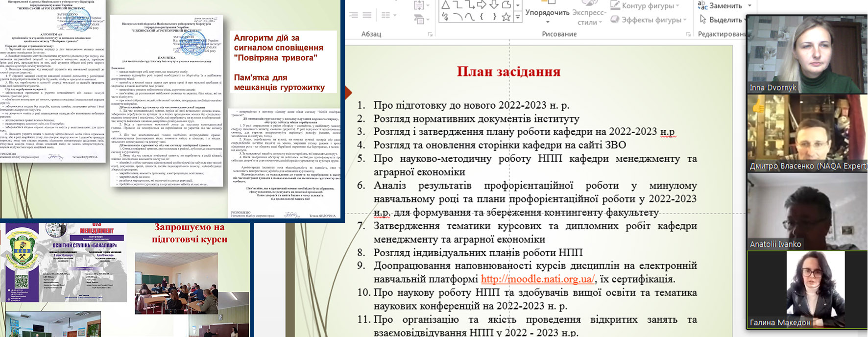This screenshot has width=868, height=337.
Task: Select Галина Македон's video tile
Action: click(x=807, y=289)
